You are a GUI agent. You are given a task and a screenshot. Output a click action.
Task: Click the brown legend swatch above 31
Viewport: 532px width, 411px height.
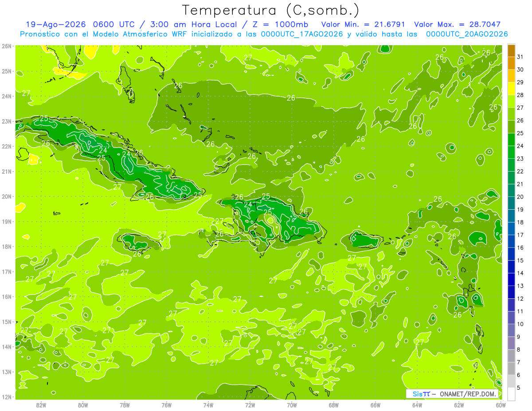coord(511,51)
